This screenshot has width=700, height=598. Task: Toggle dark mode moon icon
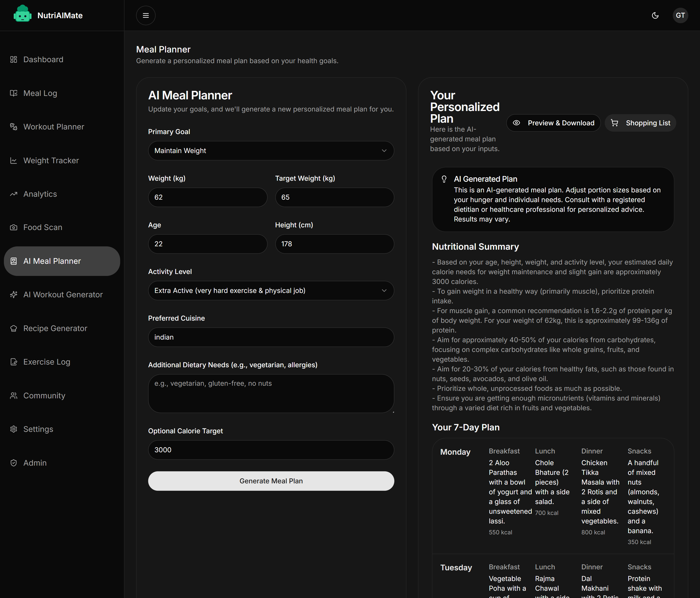point(655,16)
